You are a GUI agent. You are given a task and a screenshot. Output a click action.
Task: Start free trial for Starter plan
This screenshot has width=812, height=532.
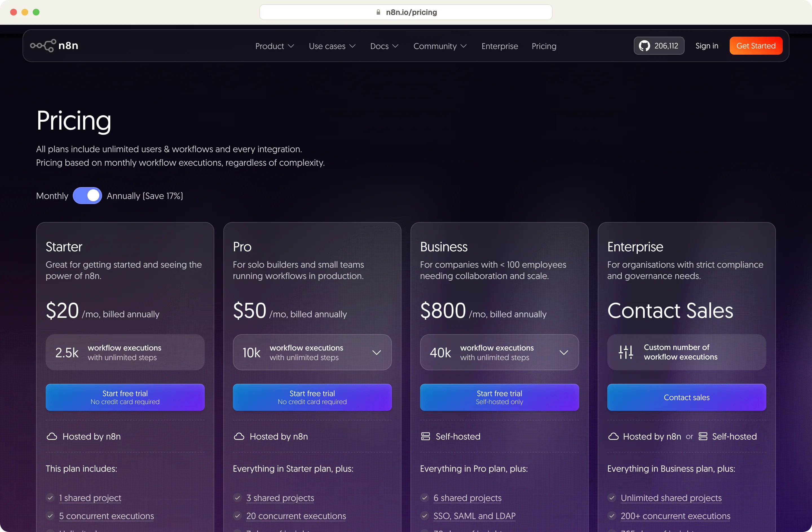[125, 397]
